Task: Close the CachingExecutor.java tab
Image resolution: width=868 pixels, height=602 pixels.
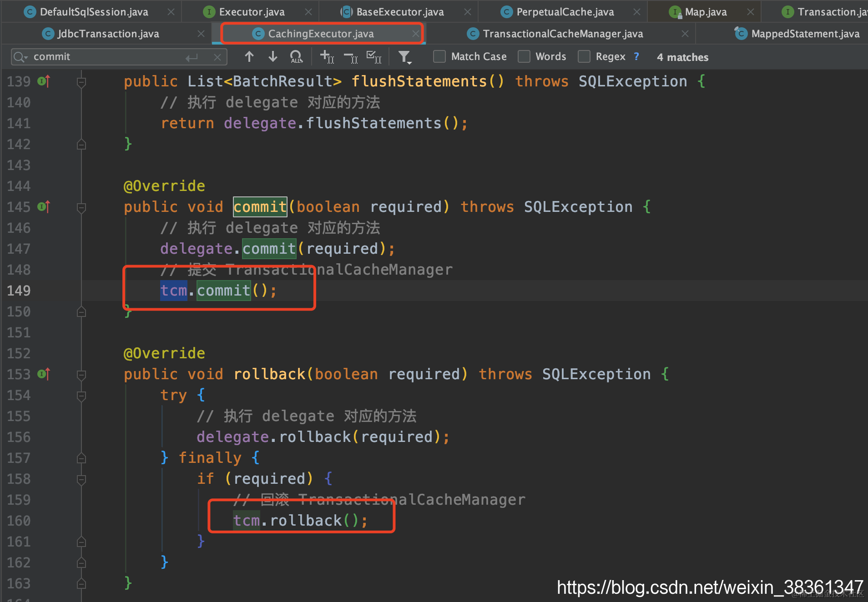Action: [415, 34]
